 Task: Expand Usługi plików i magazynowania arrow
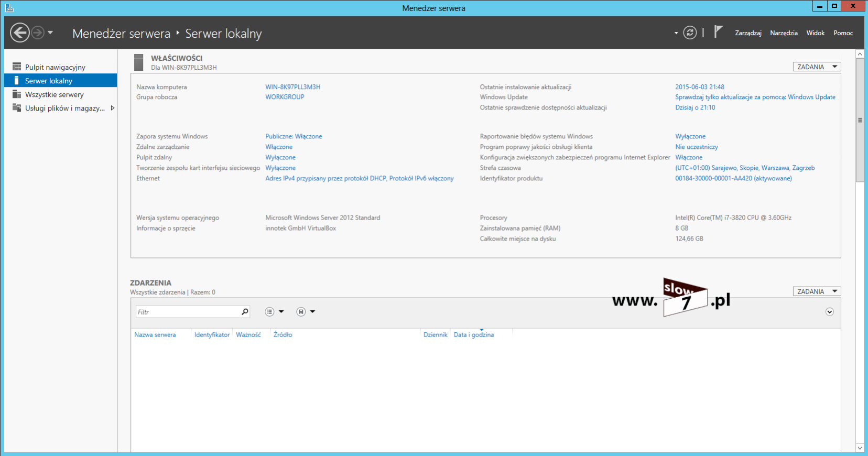pyautogui.click(x=112, y=108)
